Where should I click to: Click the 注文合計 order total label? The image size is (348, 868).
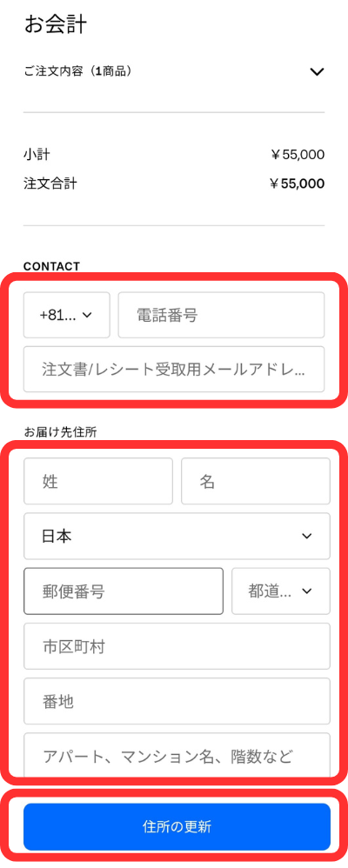50,184
